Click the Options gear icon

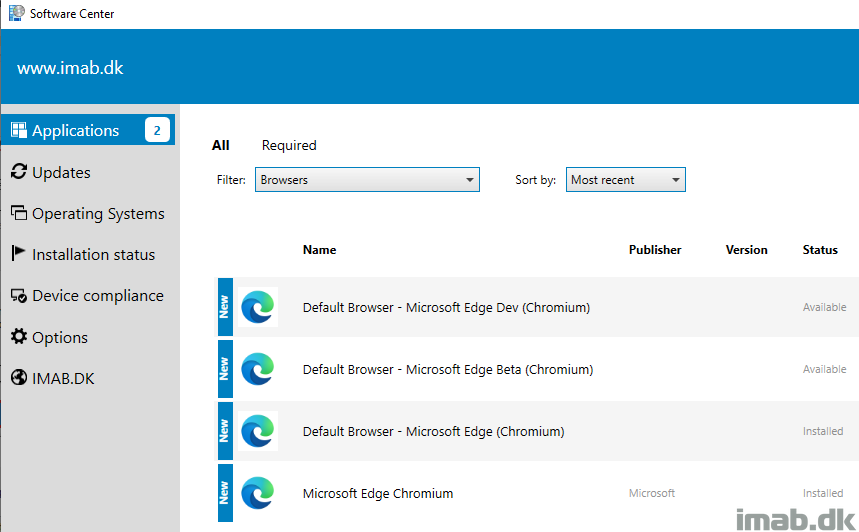(x=19, y=336)
